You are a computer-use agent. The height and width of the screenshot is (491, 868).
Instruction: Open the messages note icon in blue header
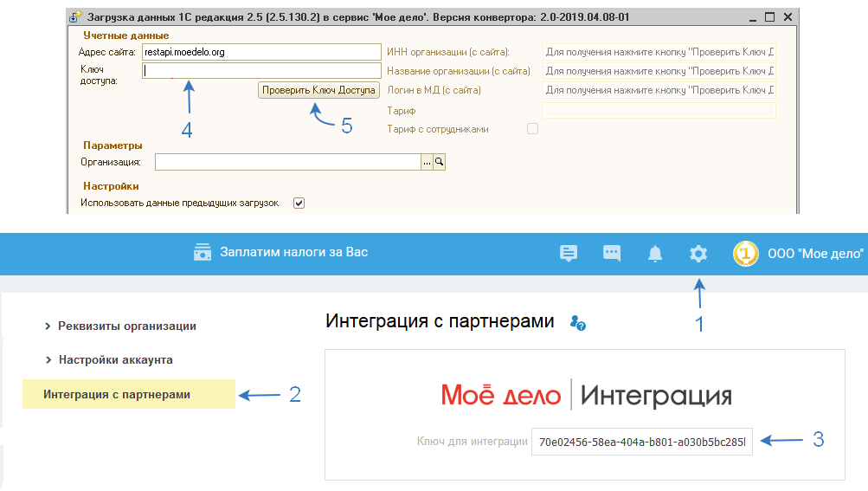[568, 253]
